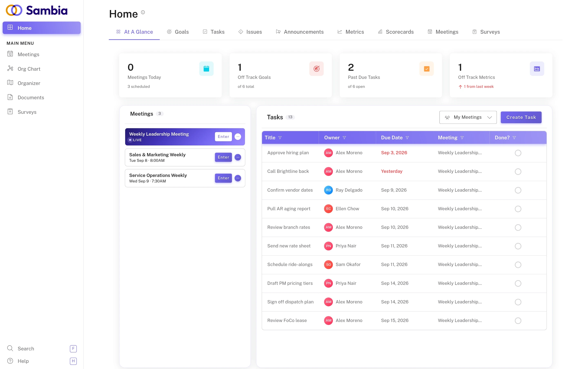588x369 pixels.
Task: Click Sam Okafor's SO avatar
Action: pyautogui.click(x=328, y=265)
